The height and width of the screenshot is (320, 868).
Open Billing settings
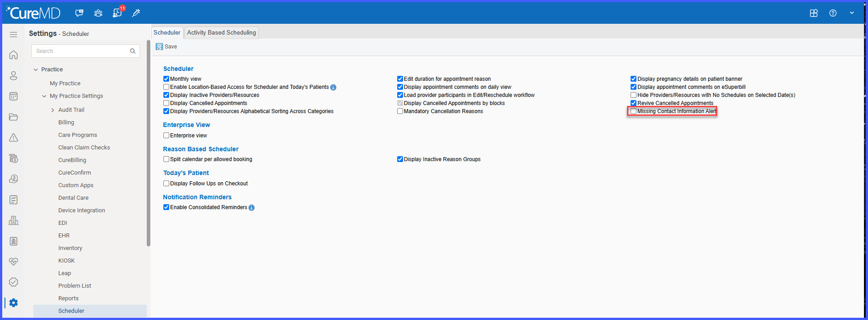pos(66,123)
